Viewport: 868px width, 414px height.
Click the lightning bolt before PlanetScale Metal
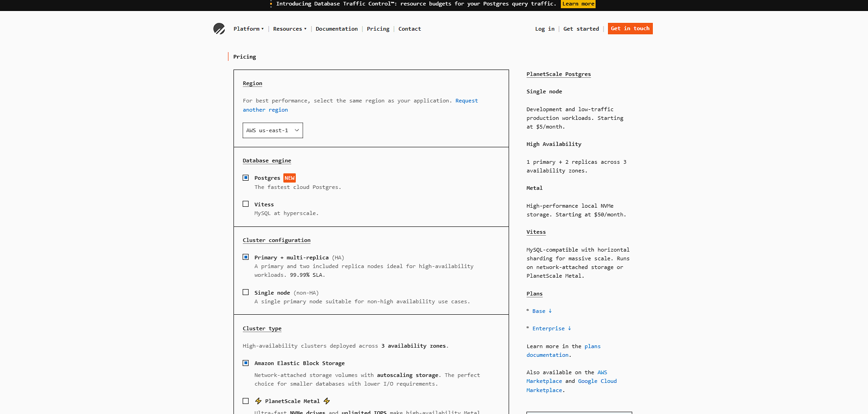tap(258, 401)
